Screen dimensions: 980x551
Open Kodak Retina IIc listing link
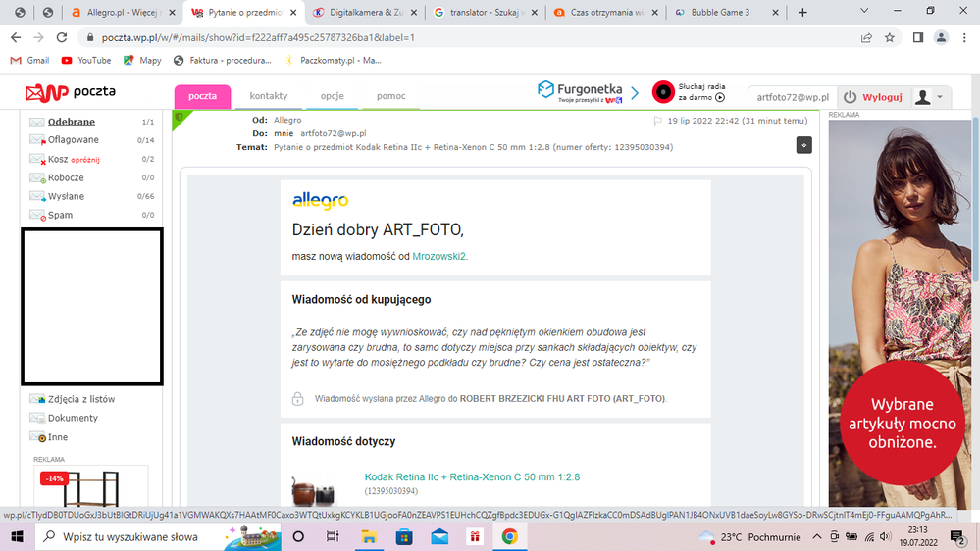point(472,477)
